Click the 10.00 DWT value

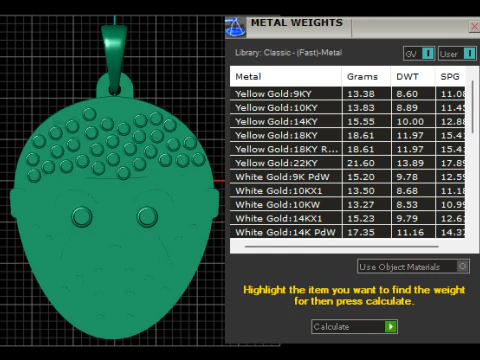pyautogui.click(x=410, y=122)
